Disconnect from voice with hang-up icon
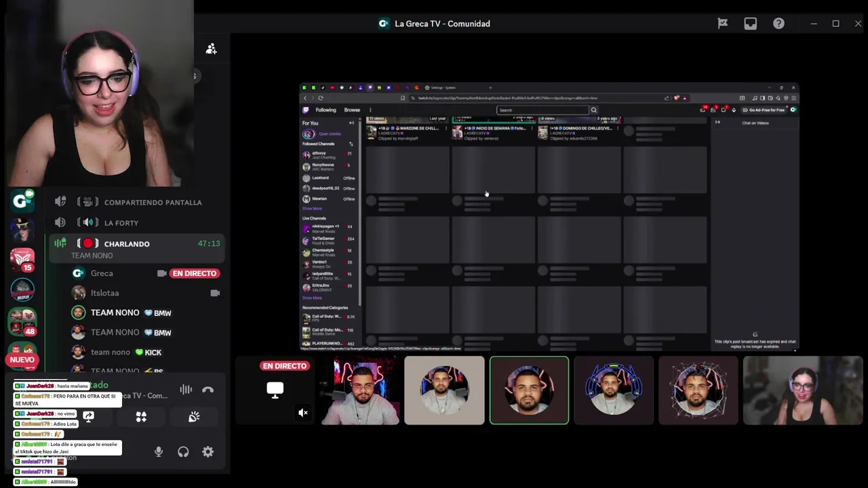 point(208,390)
